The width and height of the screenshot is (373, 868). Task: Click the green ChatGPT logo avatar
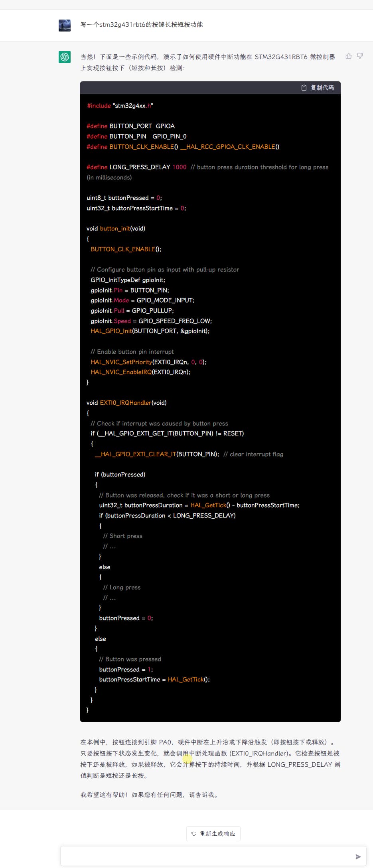pyautogui.click(x=65, y=57)
